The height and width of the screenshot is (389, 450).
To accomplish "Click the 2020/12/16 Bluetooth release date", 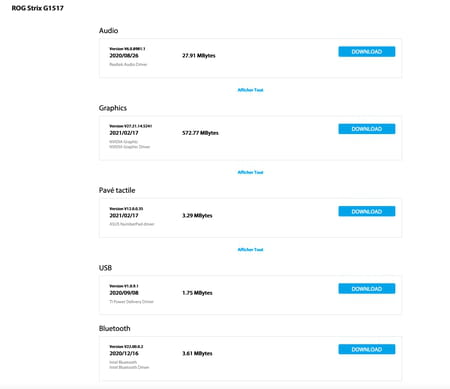I will pos(124,353).
